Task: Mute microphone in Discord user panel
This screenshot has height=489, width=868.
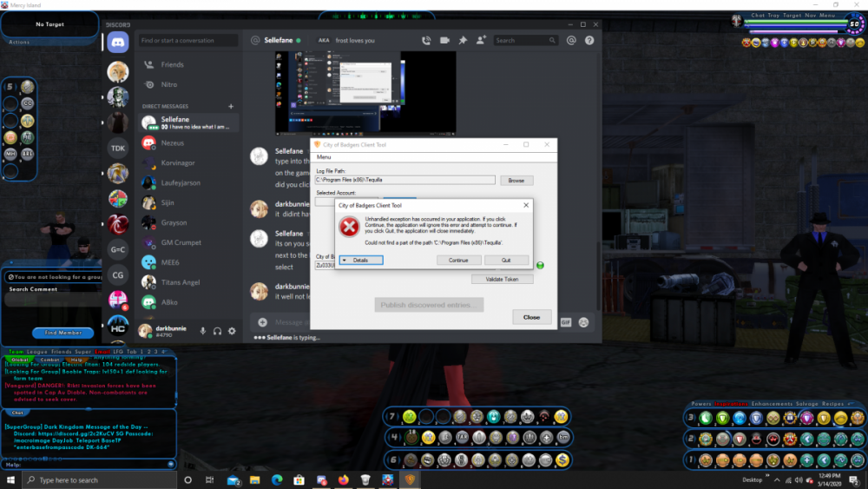Action: coord(203,331)
